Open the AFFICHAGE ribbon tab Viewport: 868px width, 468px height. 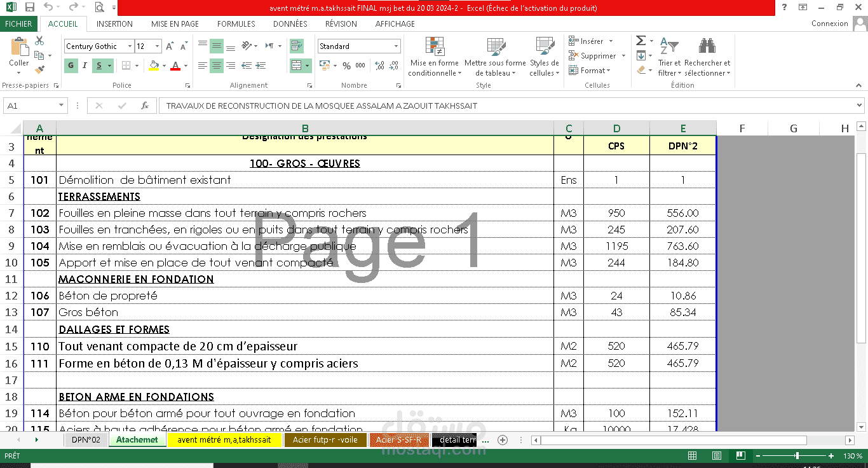point(395,24)
